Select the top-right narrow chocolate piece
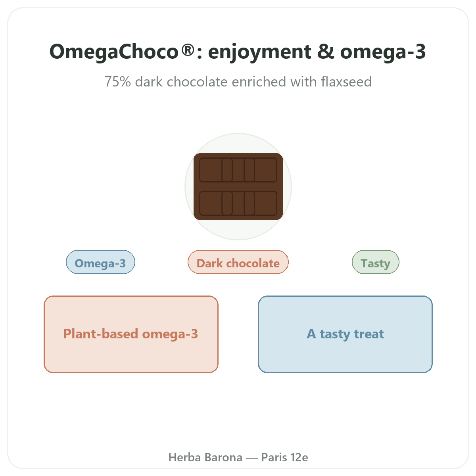This screenshot has width=476, height=476. (249, 170)
